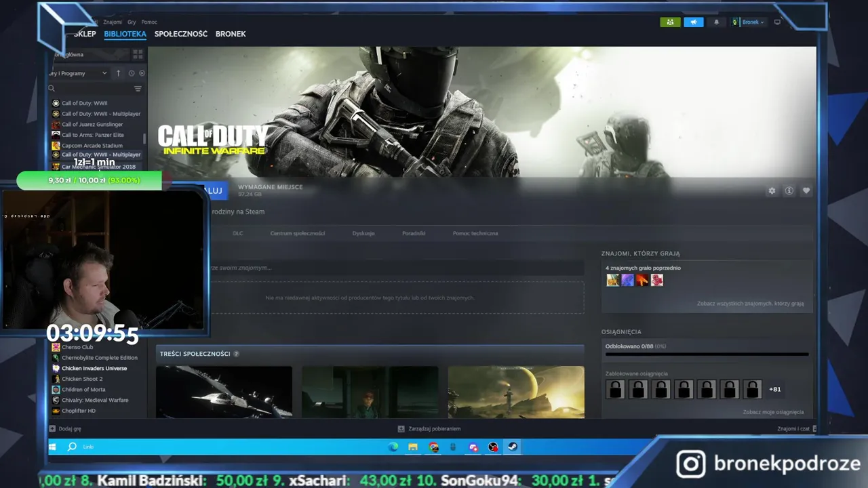This screenshot has height=488, width=868.
Task: Click Capcom Arcade Stadium game icon
Action: tap(56, 146)
